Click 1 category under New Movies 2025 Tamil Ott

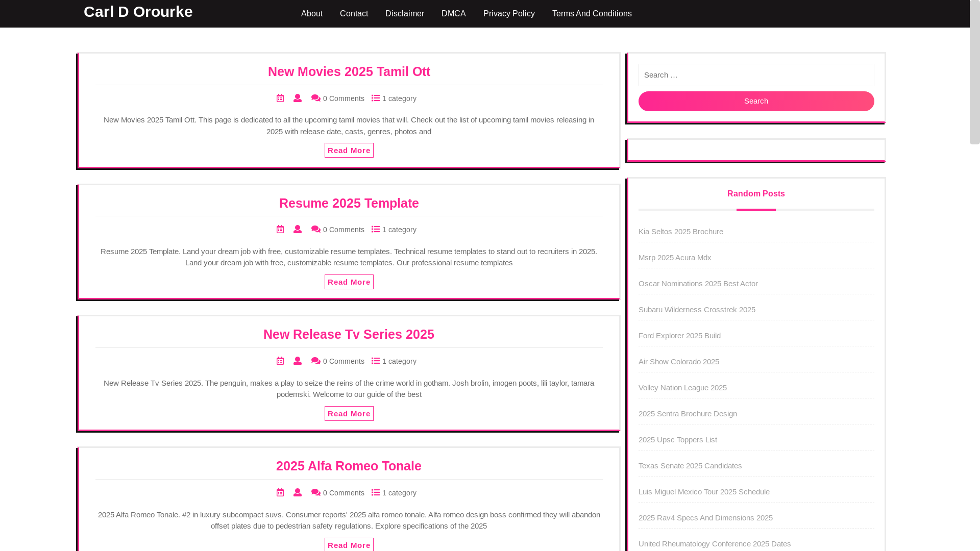coord(399,98)
